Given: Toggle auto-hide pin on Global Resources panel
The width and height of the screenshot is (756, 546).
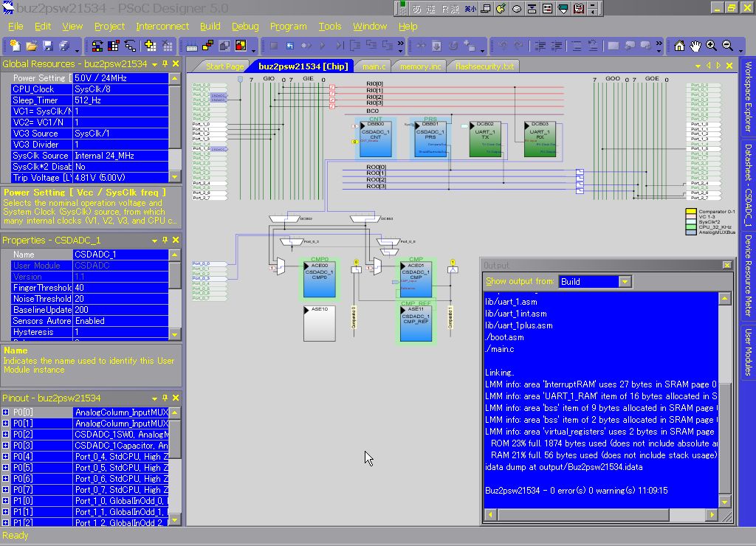Looking at the screenshot, I should pyautogui.click(x=165, y=63).
